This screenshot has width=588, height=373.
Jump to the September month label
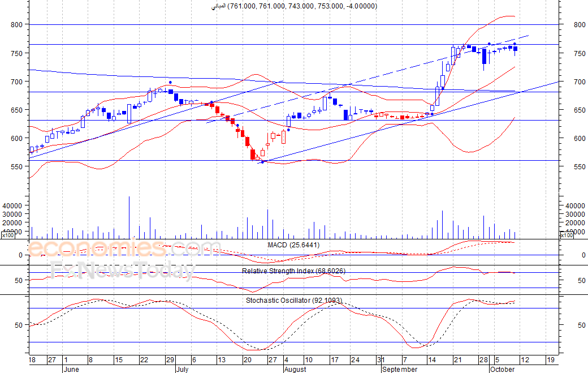[400, 369]
